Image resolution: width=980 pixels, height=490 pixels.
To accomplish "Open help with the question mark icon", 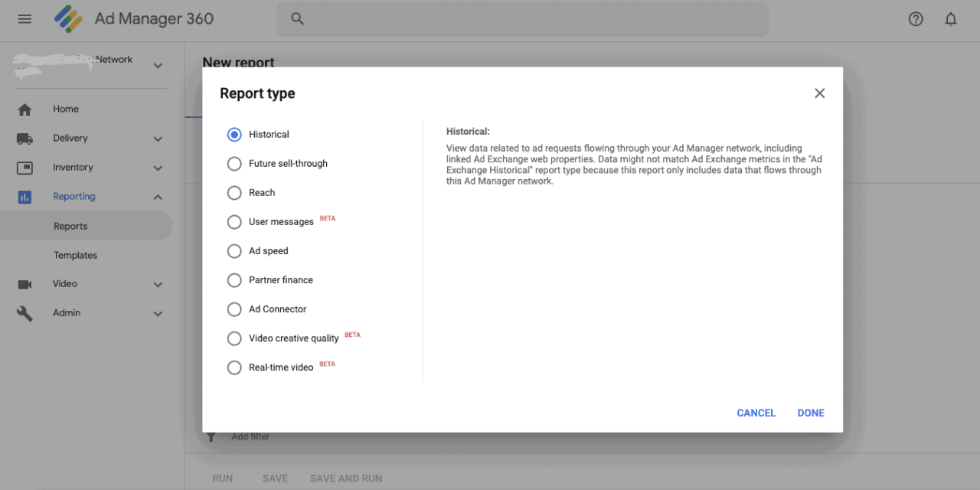I will 916,19.
